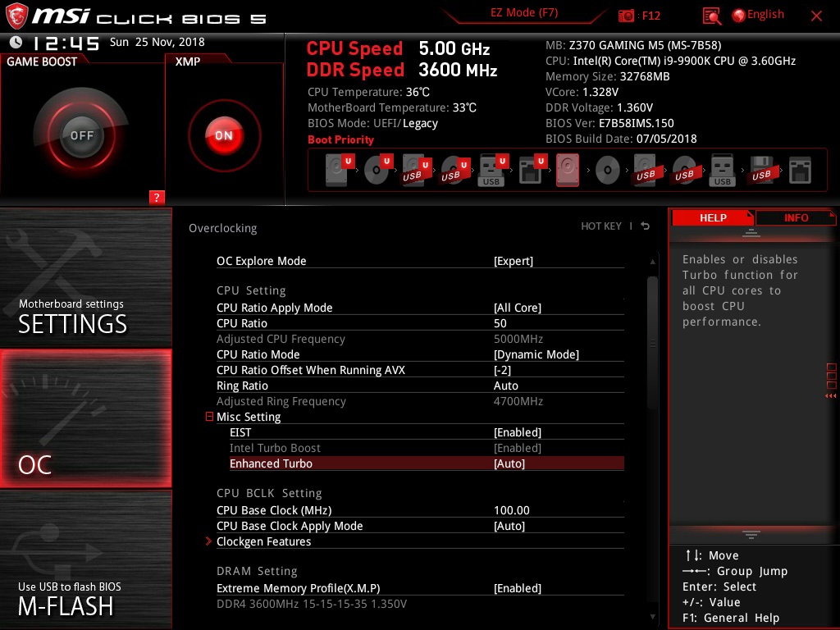Viewport: 840px width, 630px height.
Task: Click the GAME BOOST label tab
Action: coord(42,62)
